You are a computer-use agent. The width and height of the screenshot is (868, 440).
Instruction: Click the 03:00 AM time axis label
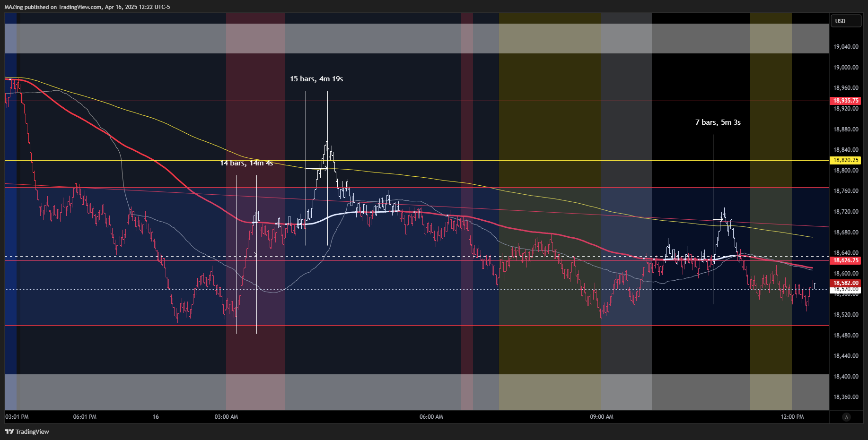(x=226, y=417)
